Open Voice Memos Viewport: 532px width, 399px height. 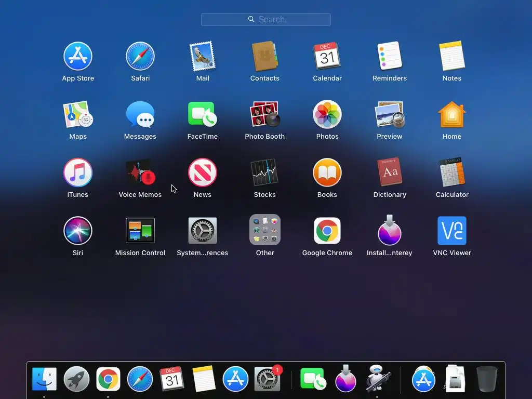click(140, 172)
